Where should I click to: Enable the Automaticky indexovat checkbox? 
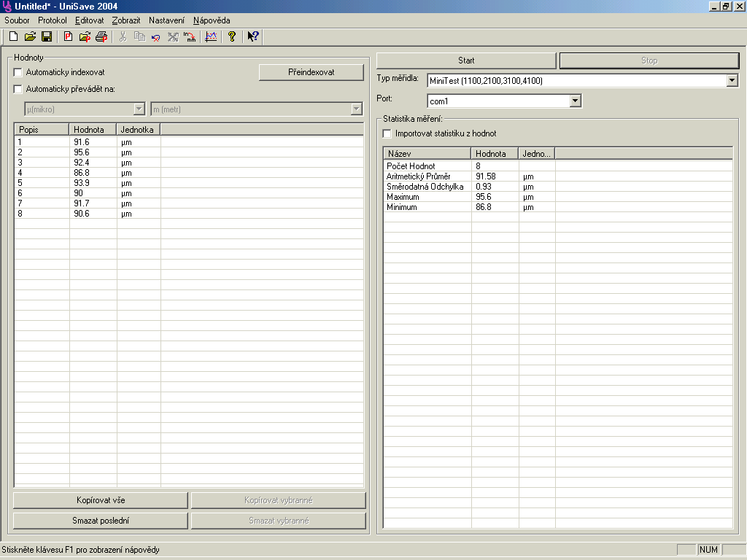click(x=18, y=72)
